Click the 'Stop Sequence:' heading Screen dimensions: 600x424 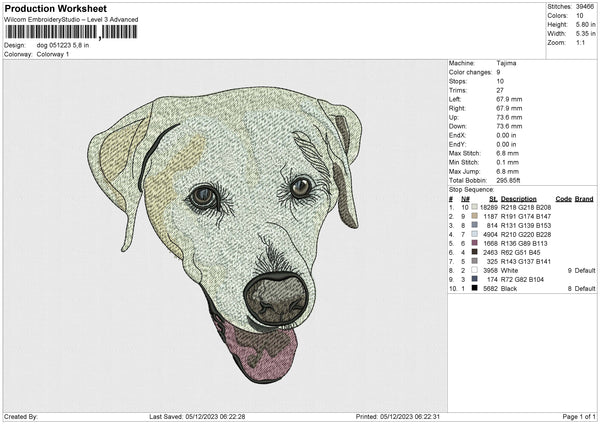471,190
